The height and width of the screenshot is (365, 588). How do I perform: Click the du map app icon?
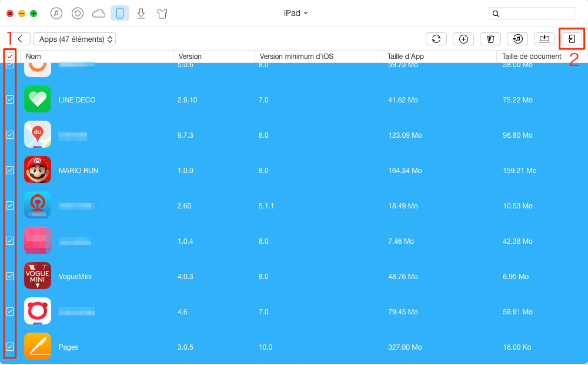click(x=38, y=134)
